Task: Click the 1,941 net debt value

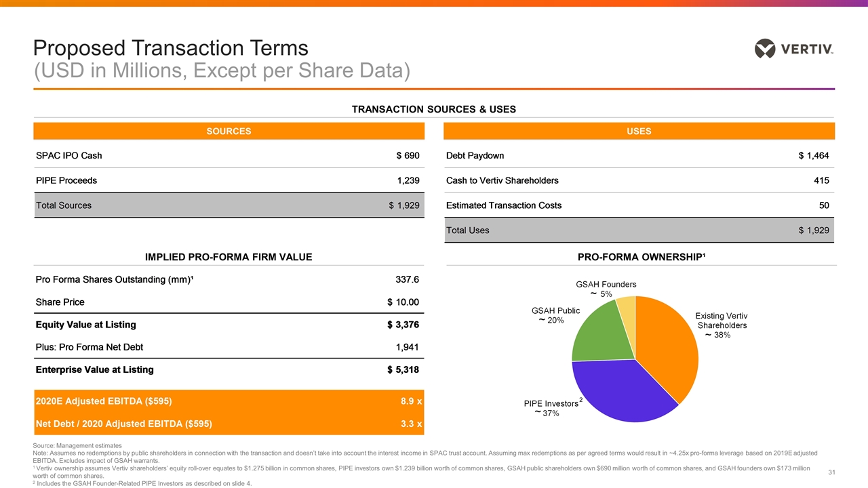Action: tap(407, 348)
